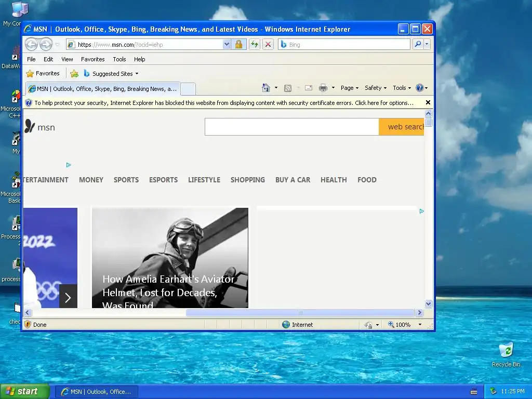Click the Home page icon
This screenshot has height=399, width=532.
(265, 88)
